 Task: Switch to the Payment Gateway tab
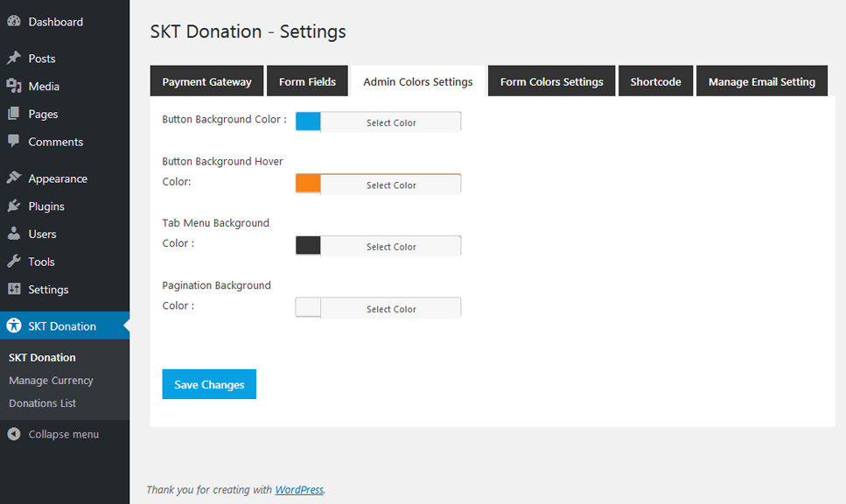click(206, 81)
